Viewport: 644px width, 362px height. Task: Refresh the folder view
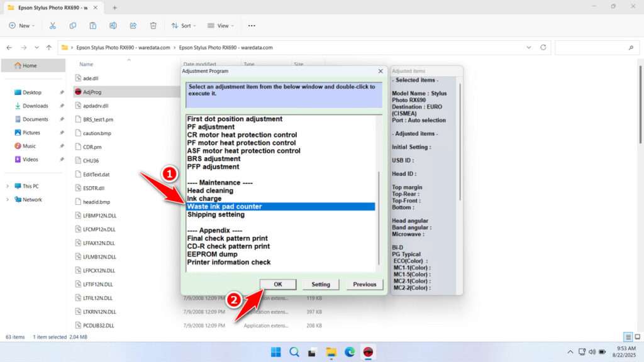click(543, 48)
